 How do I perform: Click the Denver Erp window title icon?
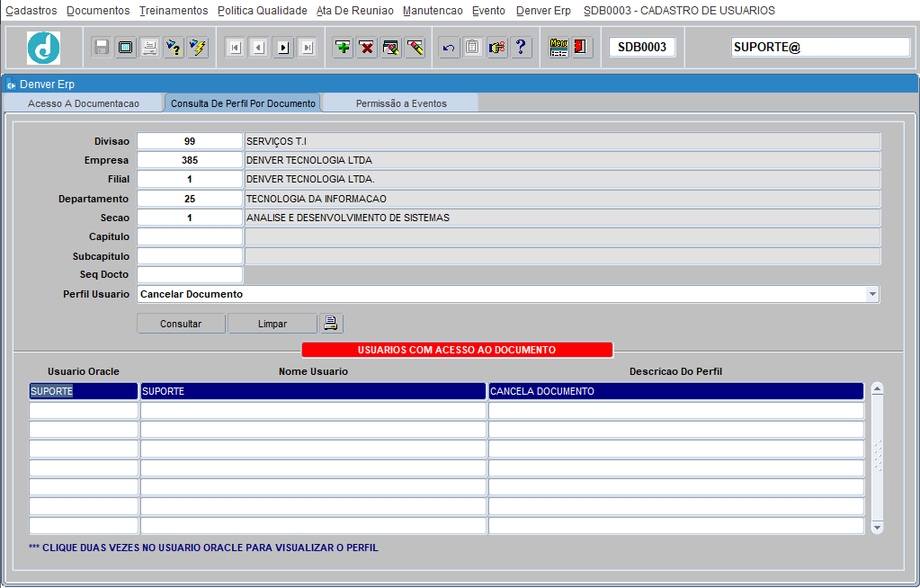[11, 85]
